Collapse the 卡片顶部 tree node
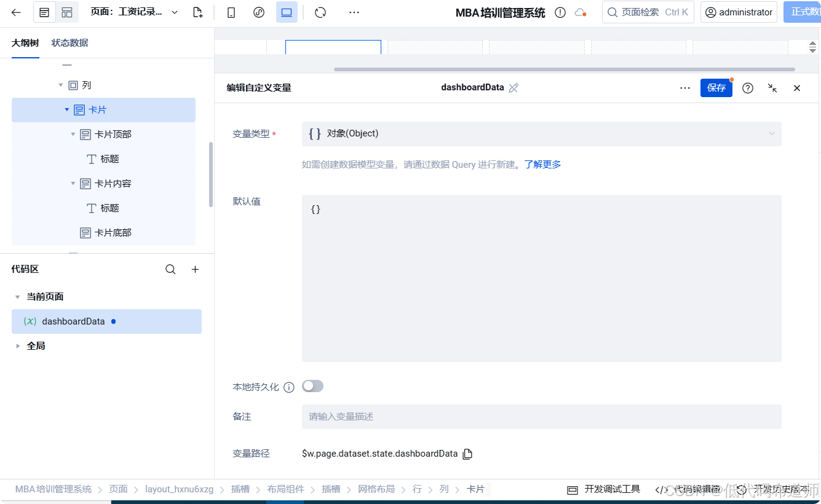Image resolution: width=821 pixels, height=504 pixels. tap(73, 134)
